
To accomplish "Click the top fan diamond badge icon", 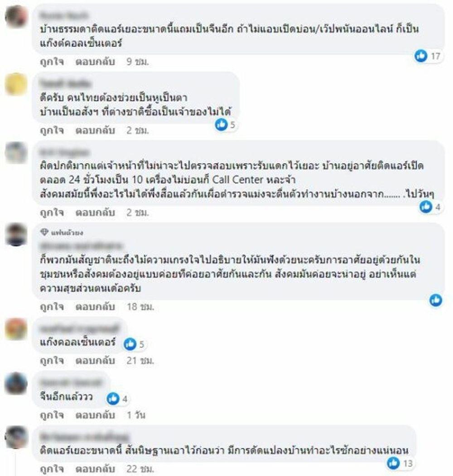I will 44,232.
